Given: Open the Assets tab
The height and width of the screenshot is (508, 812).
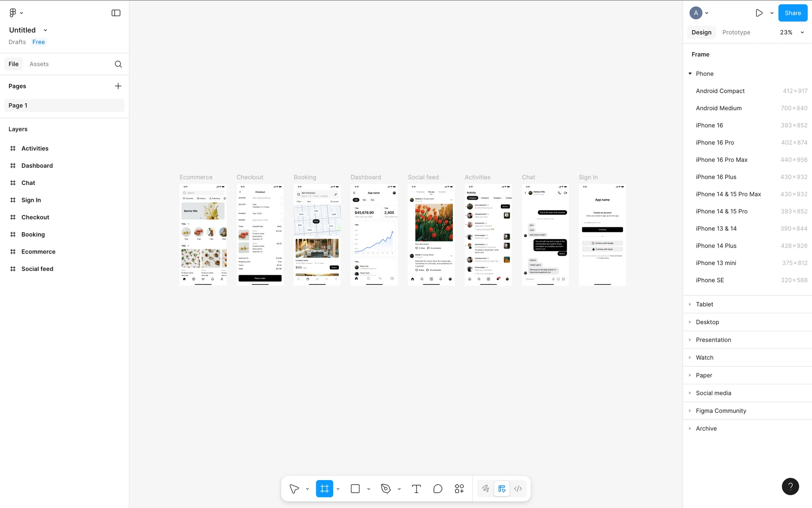Looking at the screenshot, I should click(39, 64).
